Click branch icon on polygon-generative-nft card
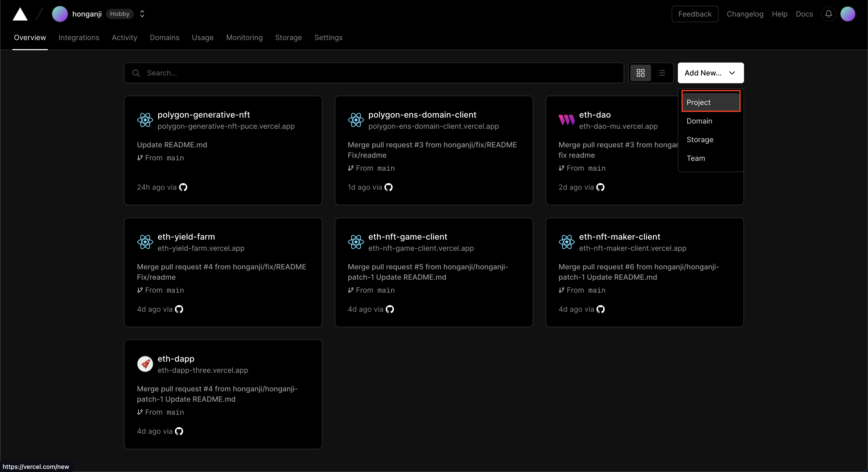Viewport: 868px width, 472px height. (x=140, y=157)
